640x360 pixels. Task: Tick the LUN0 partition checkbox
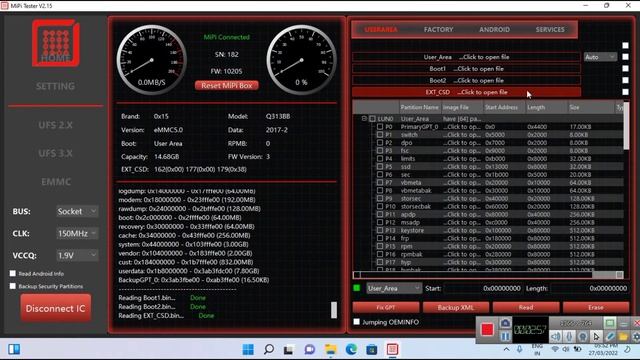point(372,119)
